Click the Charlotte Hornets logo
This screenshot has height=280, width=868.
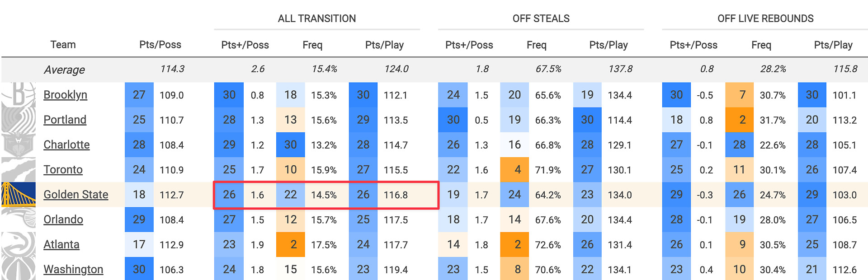tap(19, 145)
